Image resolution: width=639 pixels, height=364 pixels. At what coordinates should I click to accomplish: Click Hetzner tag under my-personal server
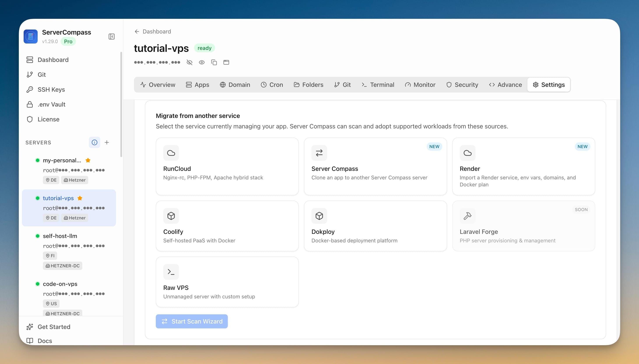coord(75,180)
